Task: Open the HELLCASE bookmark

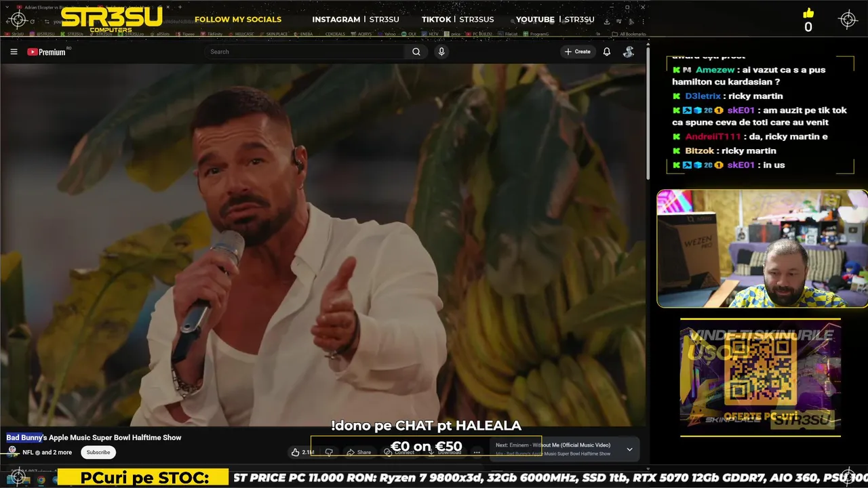Action: click(x=241, y=34)
